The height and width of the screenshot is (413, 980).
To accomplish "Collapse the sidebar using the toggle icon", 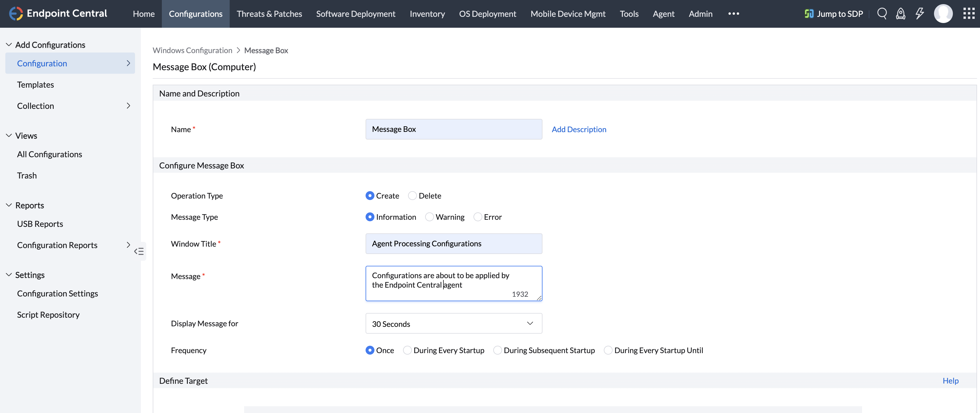I will (x=139, y=251).
